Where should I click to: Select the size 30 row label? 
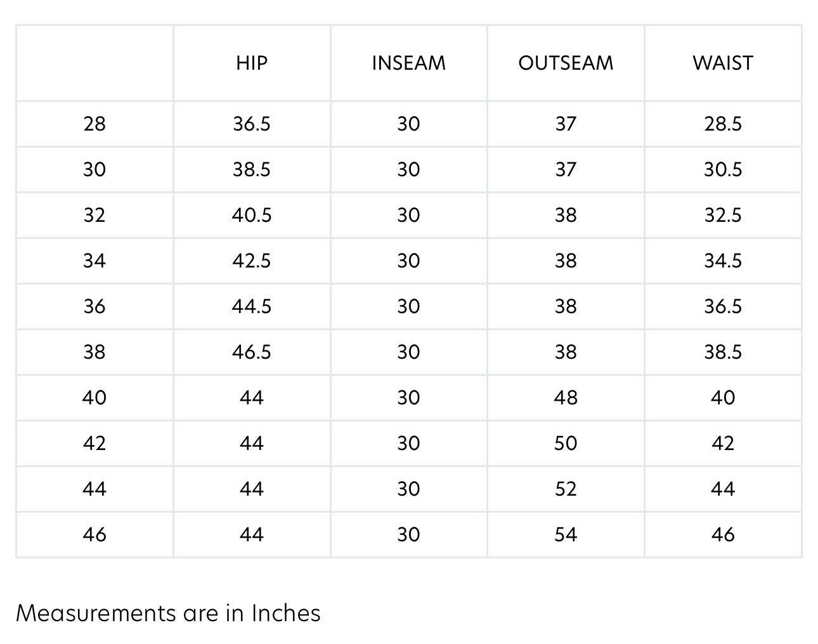click(x=94, y=169)
